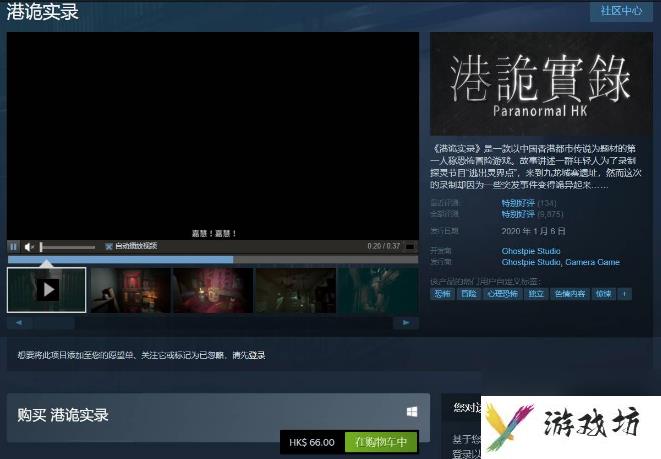
Task: Expand more tags with the plus button
Action: click(625, 294)
